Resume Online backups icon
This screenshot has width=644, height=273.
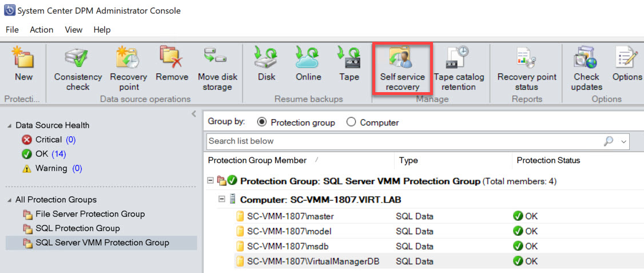(308, 58)
